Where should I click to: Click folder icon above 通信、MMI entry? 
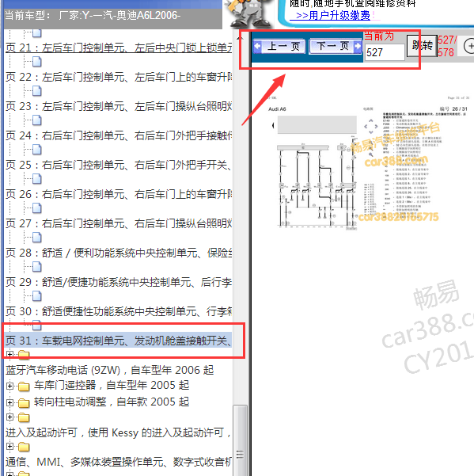(x=24, y=447)
